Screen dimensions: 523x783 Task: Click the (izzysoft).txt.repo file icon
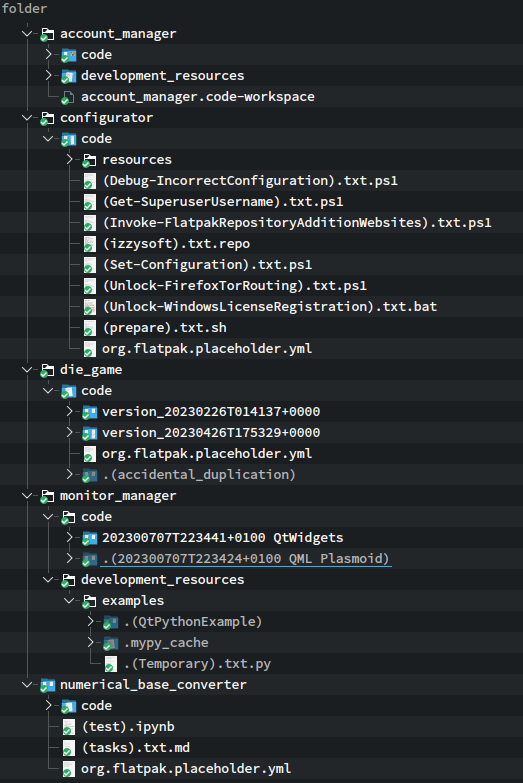(89, 244)
